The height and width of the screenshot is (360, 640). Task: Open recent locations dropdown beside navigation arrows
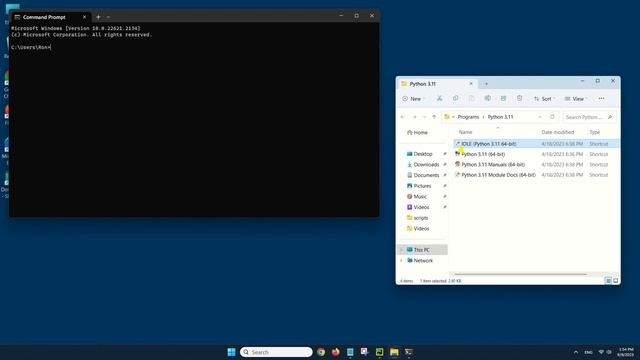424,117
